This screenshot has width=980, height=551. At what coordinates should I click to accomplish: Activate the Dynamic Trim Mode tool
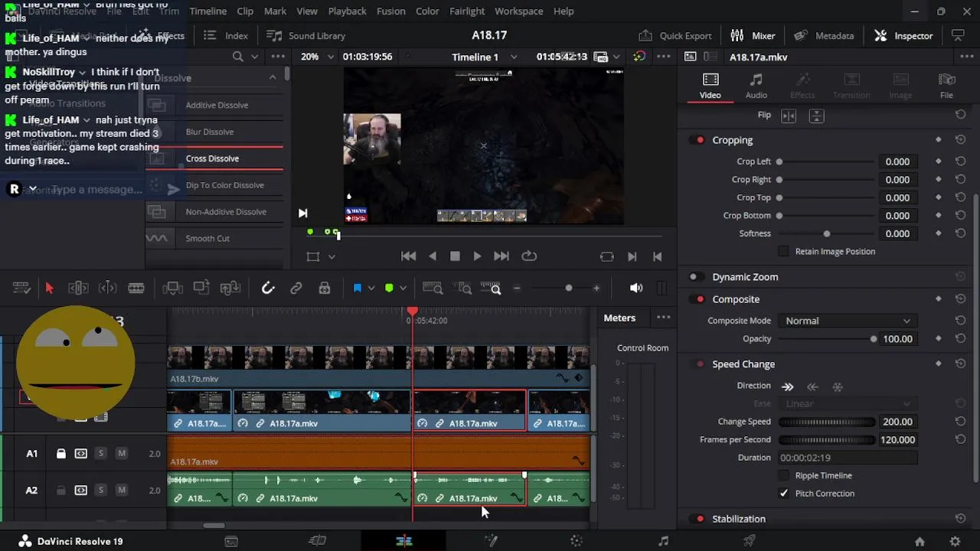107,289
